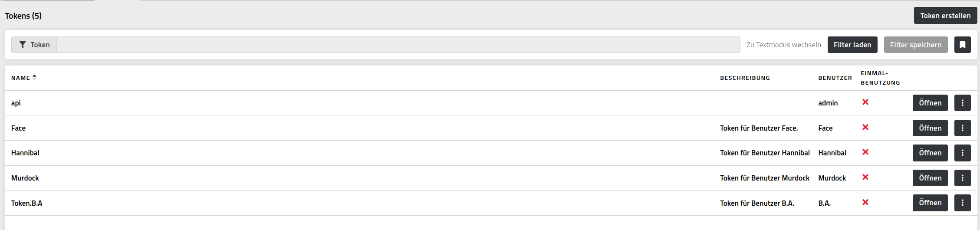Screen dimensions: 980x230
Task: Open the three-dot menu for Murdock token
Action: point(962,178)
